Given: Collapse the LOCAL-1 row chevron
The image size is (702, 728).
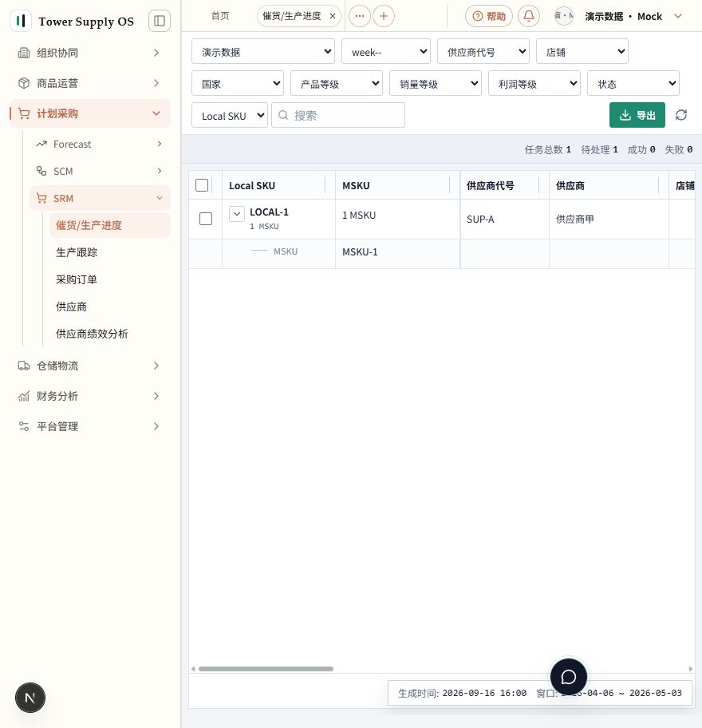Looking at the screenshot, I should pos(237,214).
